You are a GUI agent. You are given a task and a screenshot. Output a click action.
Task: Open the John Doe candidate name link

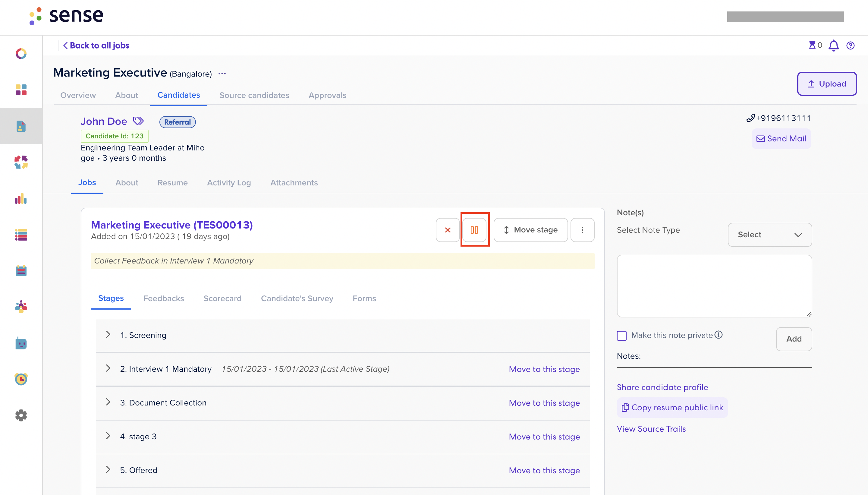(104, 121)
